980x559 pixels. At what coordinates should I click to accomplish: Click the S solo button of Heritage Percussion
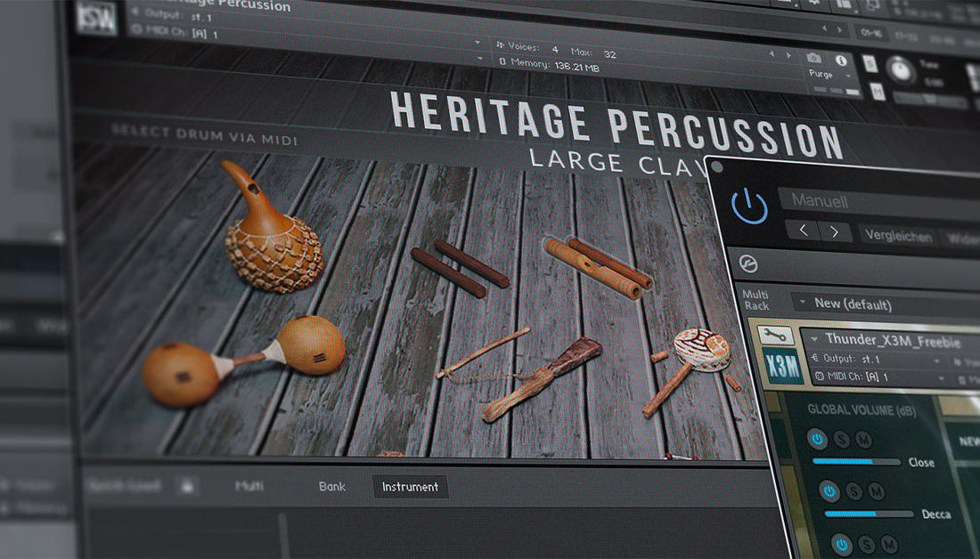870,63
